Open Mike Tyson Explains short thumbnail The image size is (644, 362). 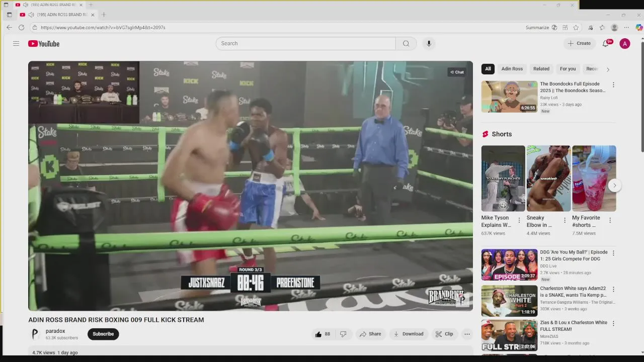point(503,178)
